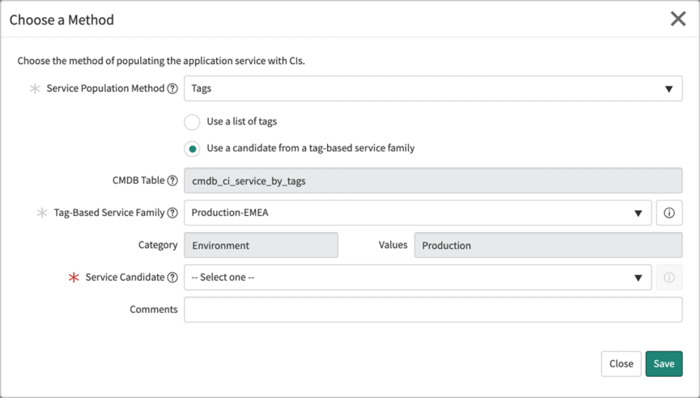This screenshot has width=700, height=398.
Task: Click the 'Choose a Method' dialog title
Action: point(62,20)
